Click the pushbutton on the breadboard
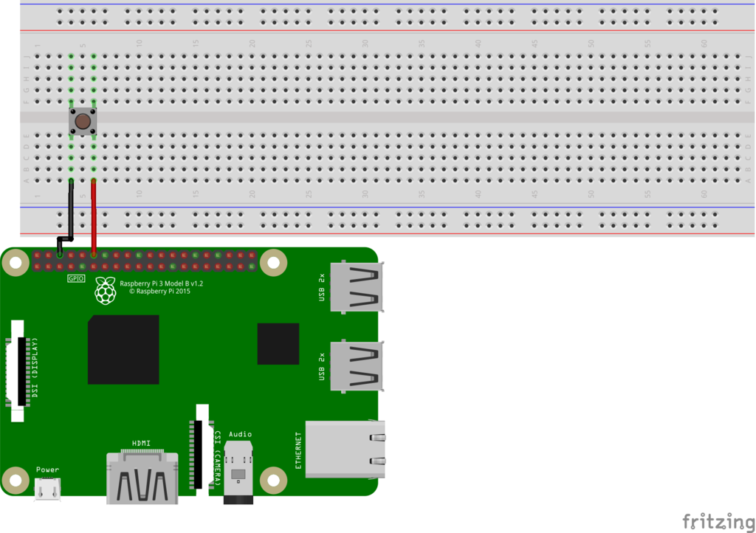 click(82, 120)
